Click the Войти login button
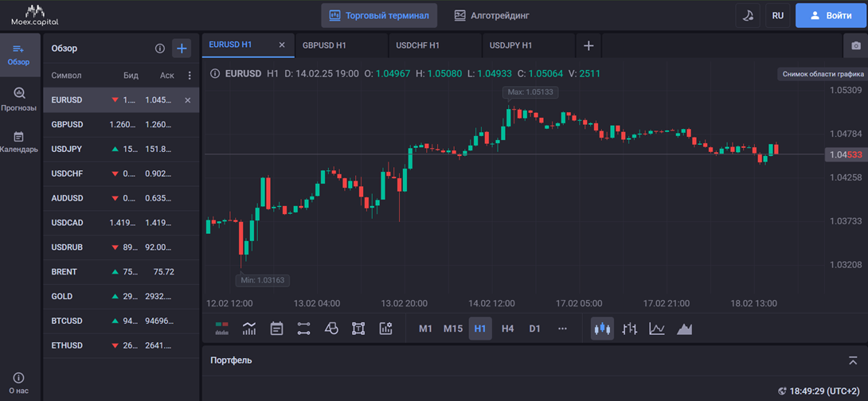The image size is (868, 401). point(831,15)
